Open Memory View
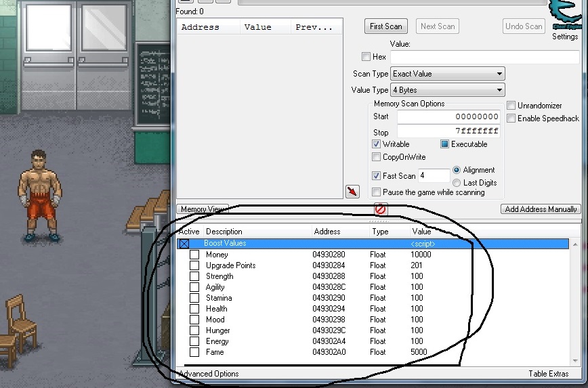The width and height of the screenshot is (588, 388). point(203,209)
